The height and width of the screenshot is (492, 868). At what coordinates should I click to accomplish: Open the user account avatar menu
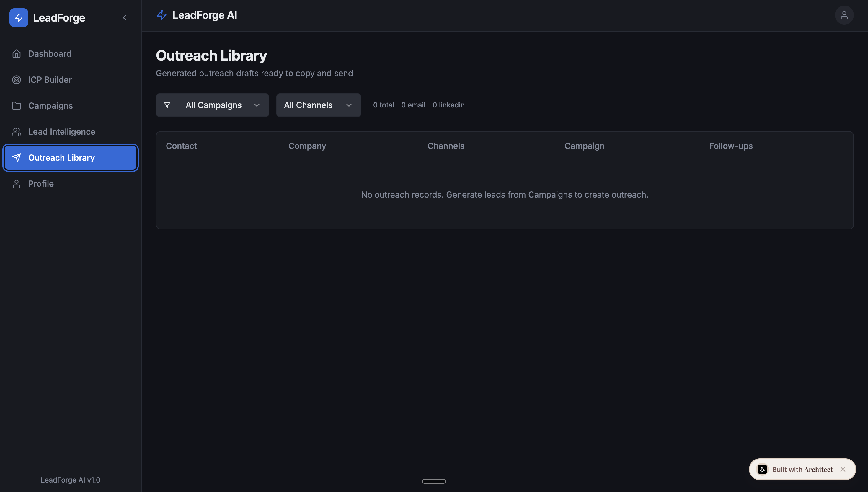844,15
